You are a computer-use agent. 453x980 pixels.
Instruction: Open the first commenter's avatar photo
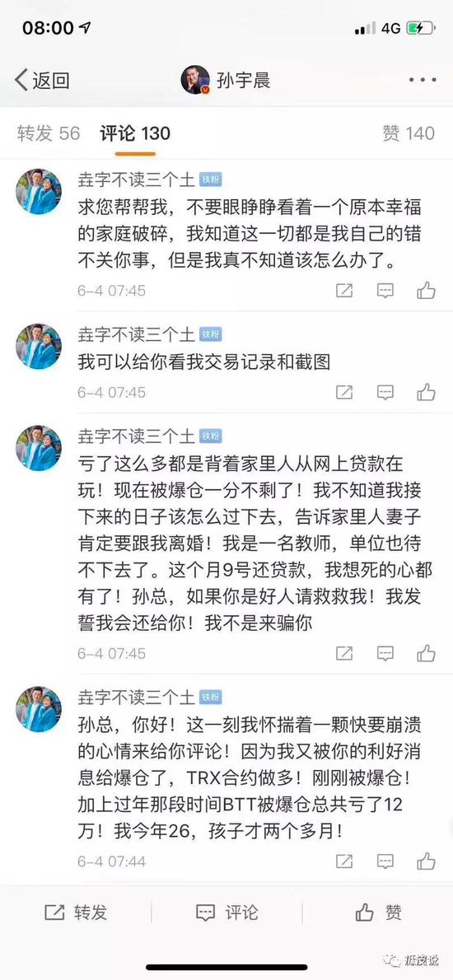[x=39, y=192]
